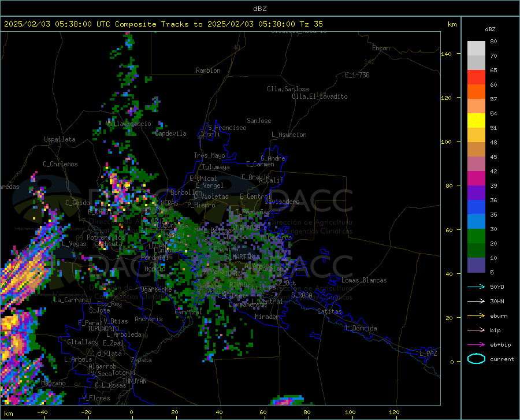520x420 pixels.
Task: Click the SanJose map label
Action: coord(259,121)
